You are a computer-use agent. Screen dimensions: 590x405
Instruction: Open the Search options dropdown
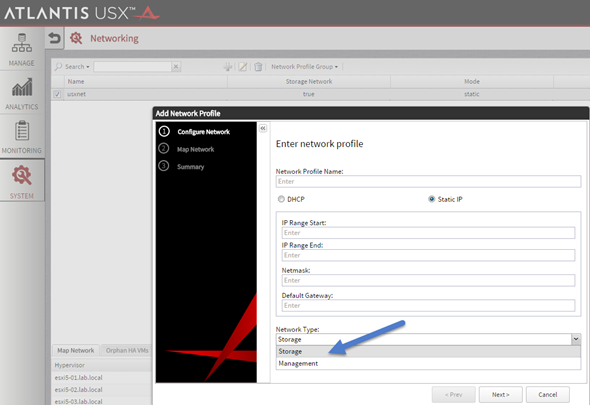click(x=72, y=67)
